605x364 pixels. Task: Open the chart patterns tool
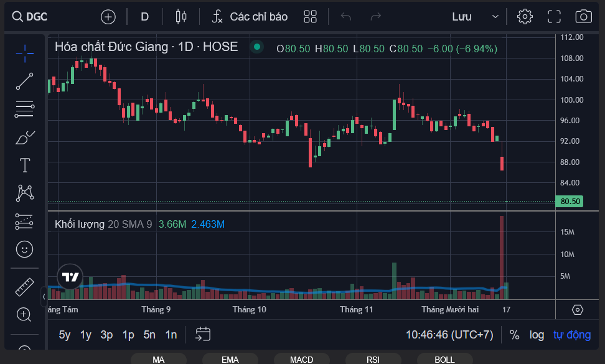click(x=25, y=193)
